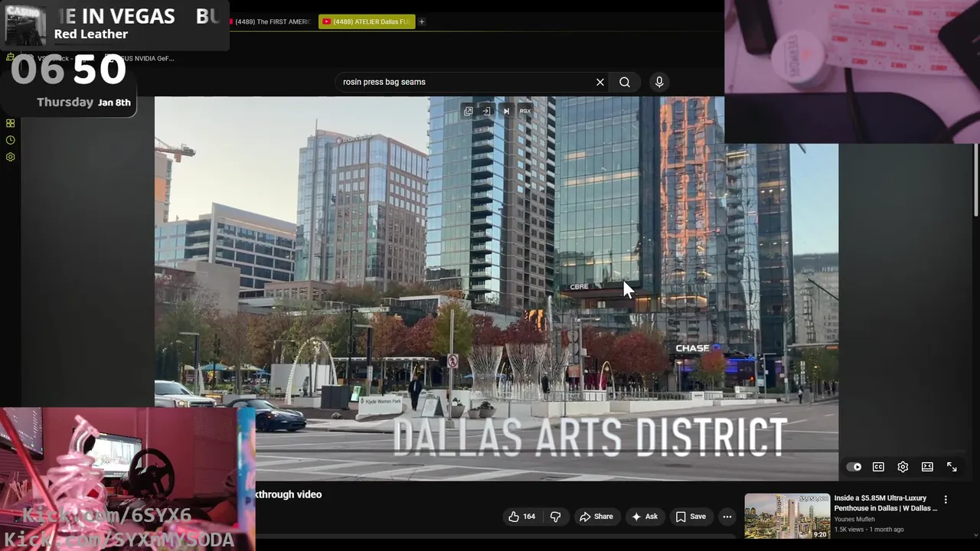Toggle the autoplay switch in the player
This screenshot has height=551, width=980.
854,467
